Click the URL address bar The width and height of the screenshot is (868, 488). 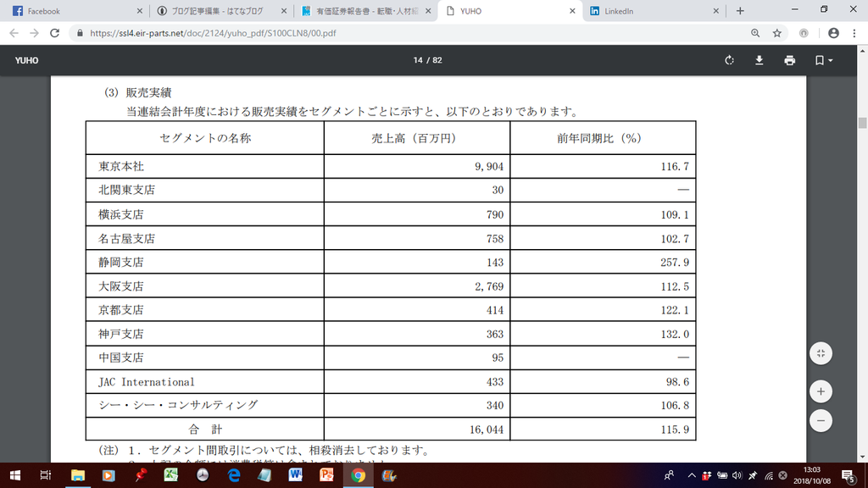(x=409, y=33)
